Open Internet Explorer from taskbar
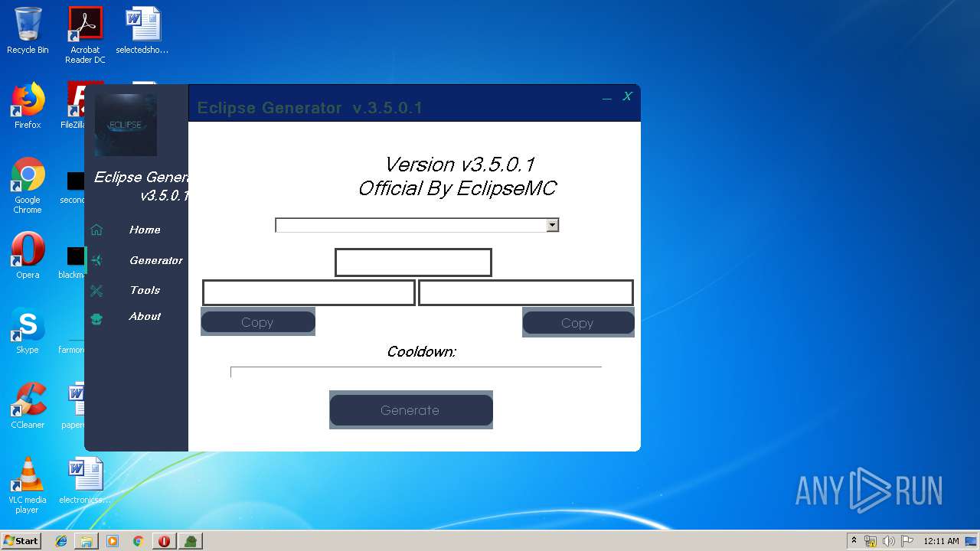 61,541
